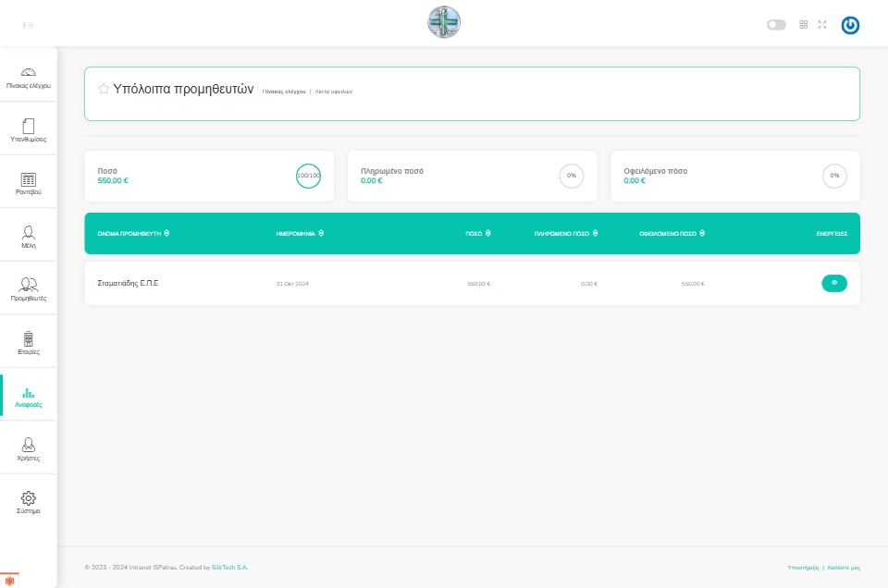Click ΕΝΕΡΓΕΙΕΣ column header
888x588 pixels.
[x=832, y=234]
